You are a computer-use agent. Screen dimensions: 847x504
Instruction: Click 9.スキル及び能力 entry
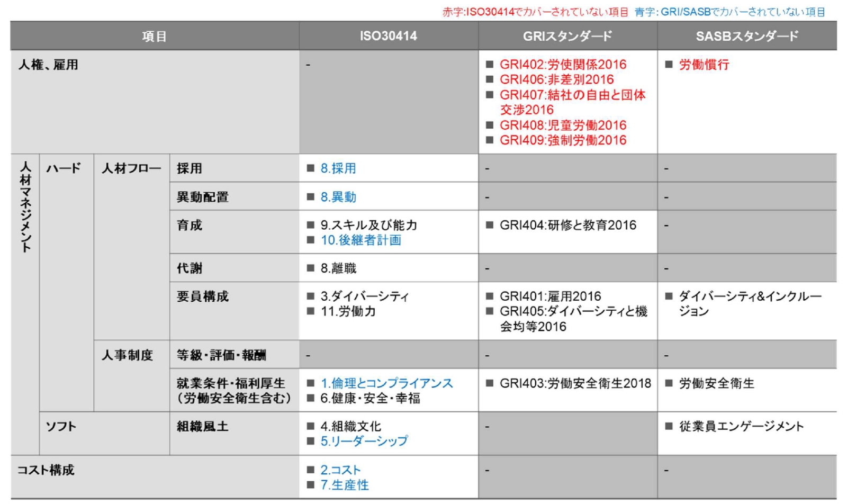pyautogui.click(x=368, y=225)
